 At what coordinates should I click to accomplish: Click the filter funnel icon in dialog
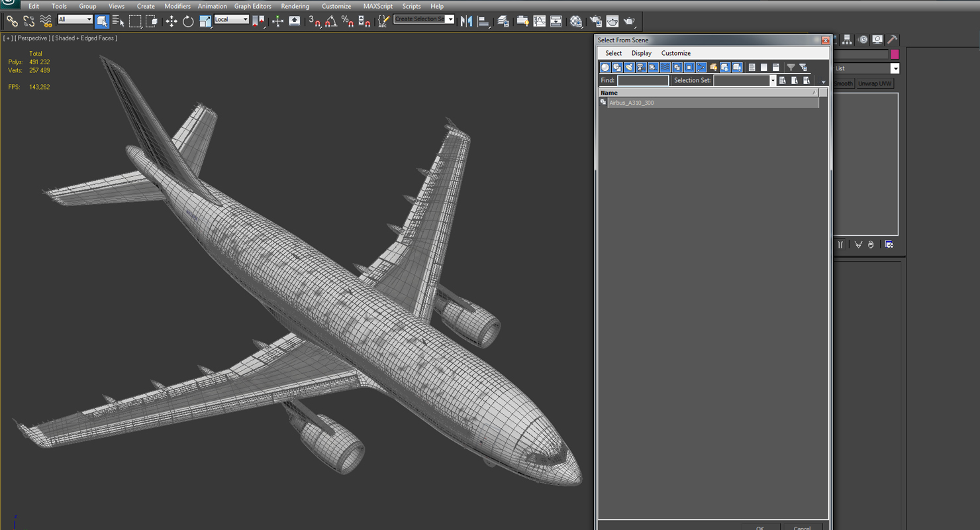click(x=791, y=67)
